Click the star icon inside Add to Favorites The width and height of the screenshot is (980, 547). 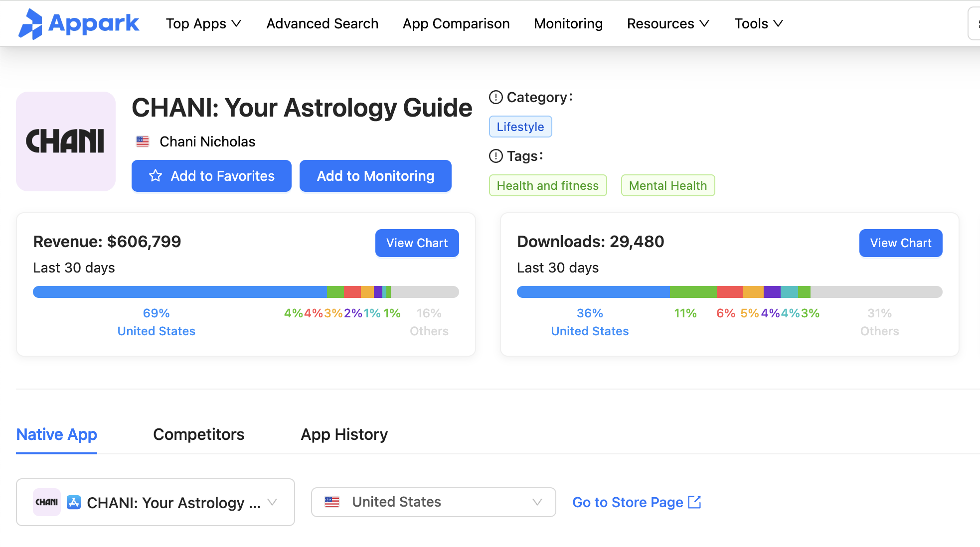155,176
